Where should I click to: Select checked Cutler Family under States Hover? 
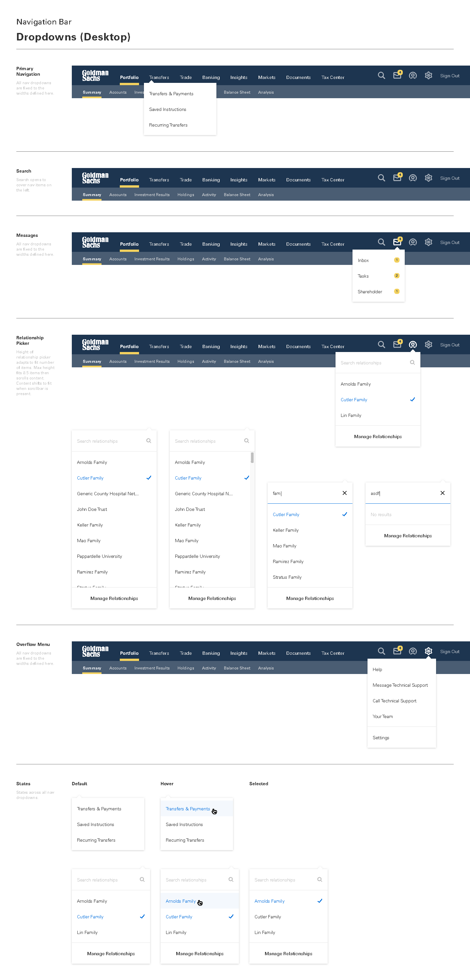tap(199, 916)
